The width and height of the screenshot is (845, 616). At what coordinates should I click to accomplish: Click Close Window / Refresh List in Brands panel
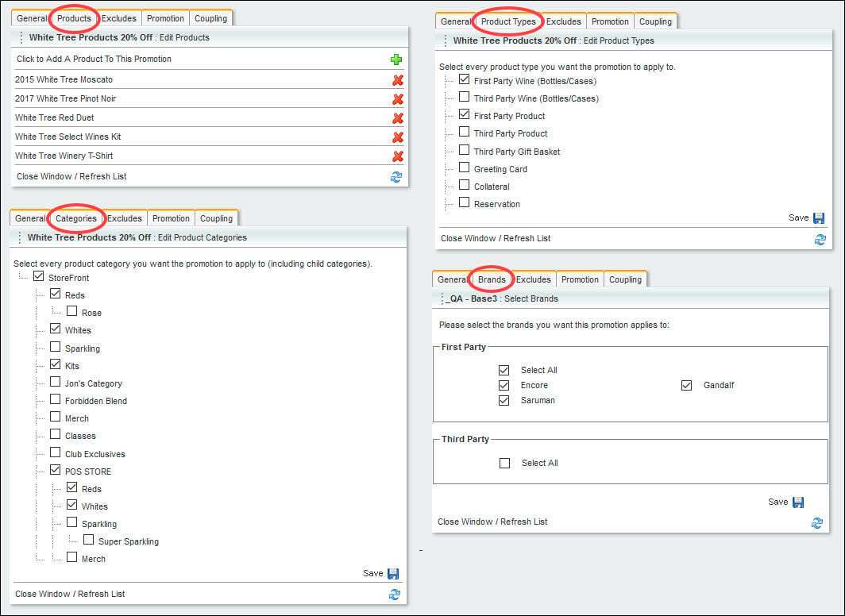pos(492,522)
